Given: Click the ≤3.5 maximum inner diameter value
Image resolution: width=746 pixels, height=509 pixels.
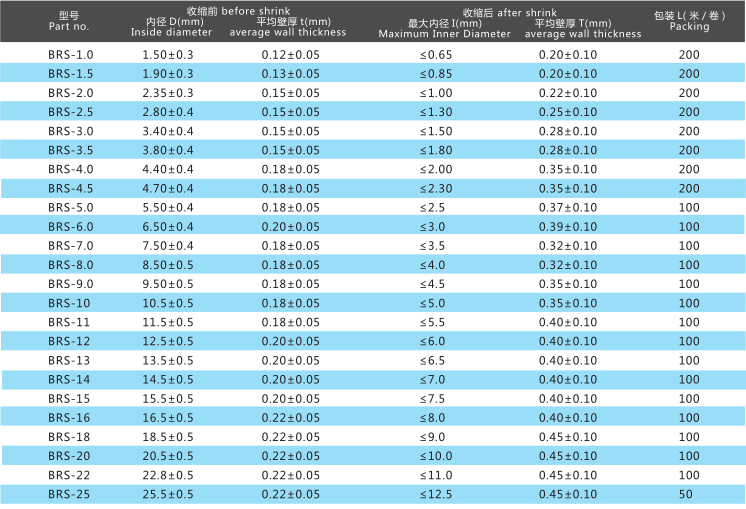Looking at the screenshot, I should (x=432, y=245).
